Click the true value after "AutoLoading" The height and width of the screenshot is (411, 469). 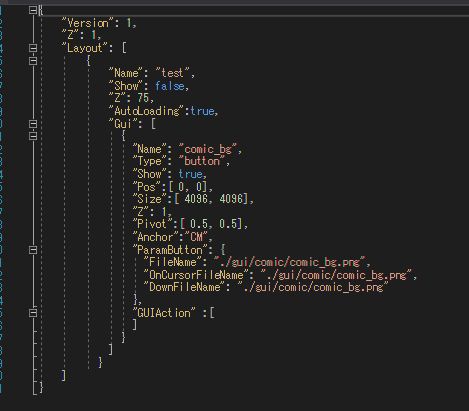point(202,111)
